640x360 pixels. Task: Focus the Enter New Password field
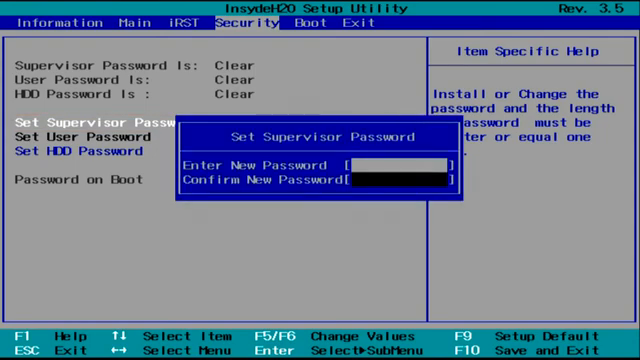(399, 165)
